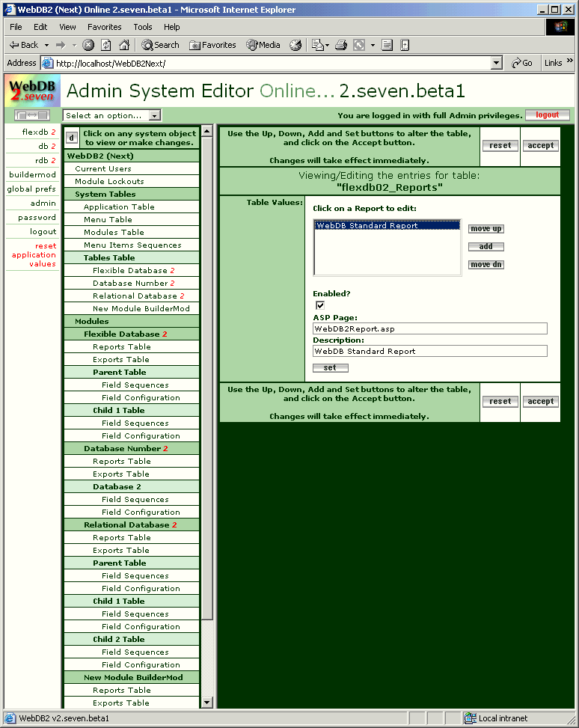Click the Edit page toolbar icon
The width and height of the screenshot is (579, 728).
pos(359,45)
